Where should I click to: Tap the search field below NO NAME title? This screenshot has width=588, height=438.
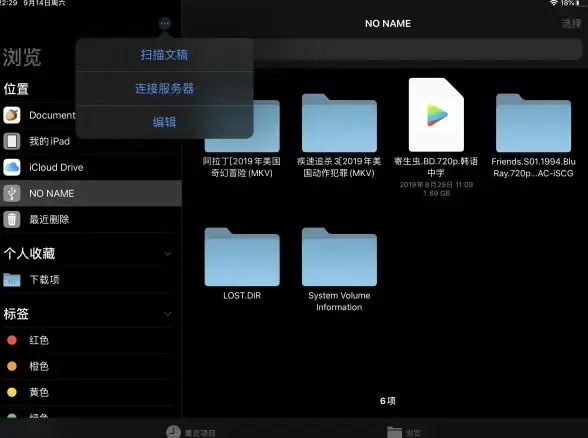pos(417,49)
